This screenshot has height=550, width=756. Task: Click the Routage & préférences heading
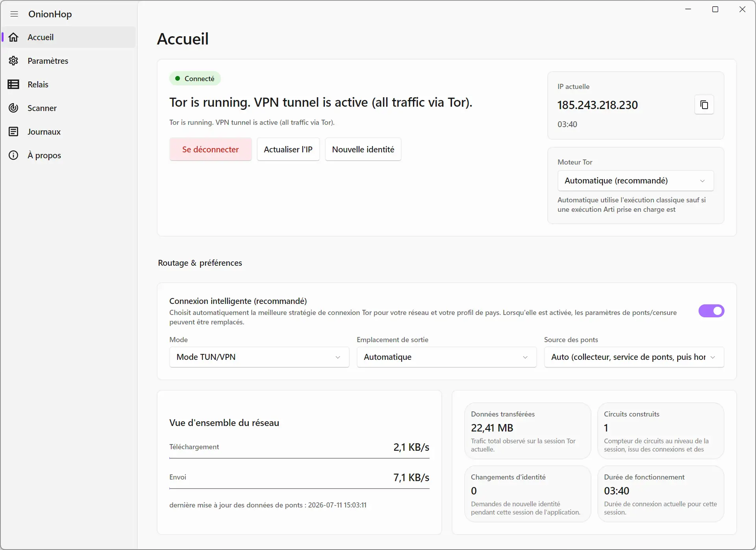200,263
